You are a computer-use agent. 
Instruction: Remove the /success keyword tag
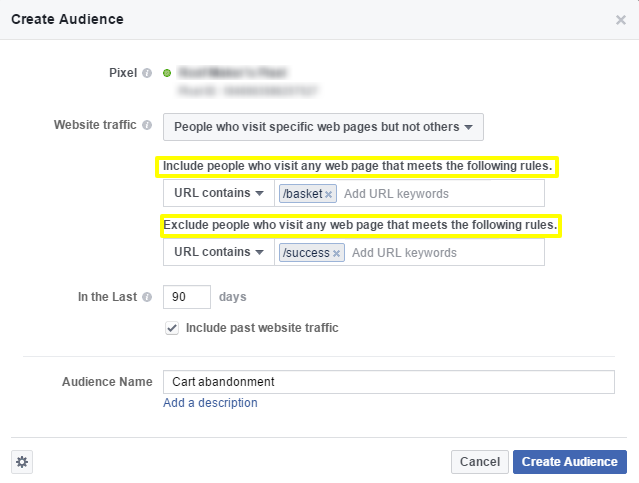coord(336,253)
